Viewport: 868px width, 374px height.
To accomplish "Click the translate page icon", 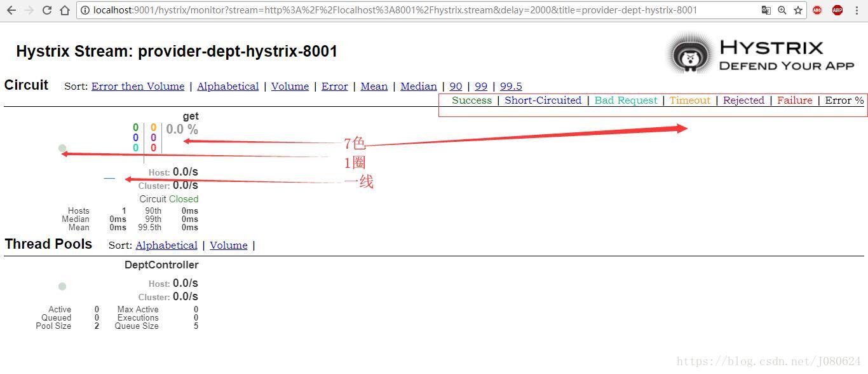I will pos(766,10).
